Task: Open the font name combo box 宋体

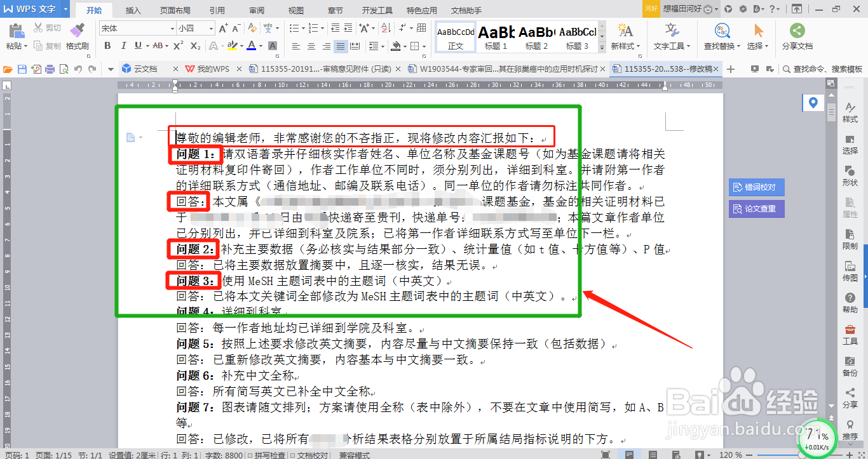Action: pyautogui.click(x=137, y=29)
